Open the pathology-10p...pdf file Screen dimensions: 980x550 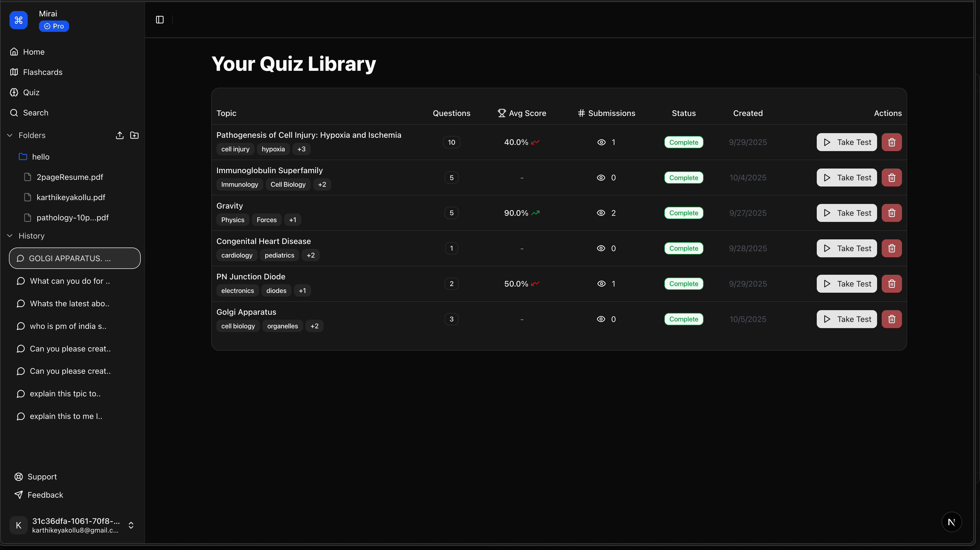(x=72, y=218)
